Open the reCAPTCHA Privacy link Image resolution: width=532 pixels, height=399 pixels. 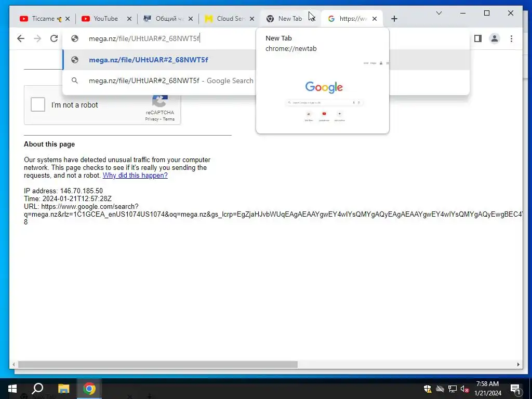coord(152,119)
